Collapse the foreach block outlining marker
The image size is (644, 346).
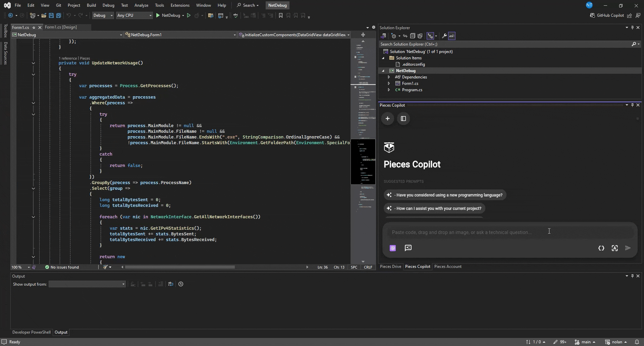(x=33, y=217)
